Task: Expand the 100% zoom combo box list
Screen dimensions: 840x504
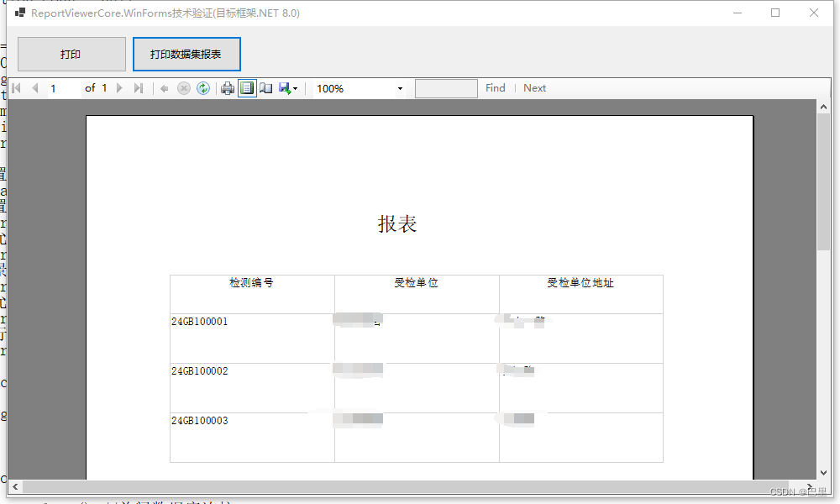Action: point(400,88)
